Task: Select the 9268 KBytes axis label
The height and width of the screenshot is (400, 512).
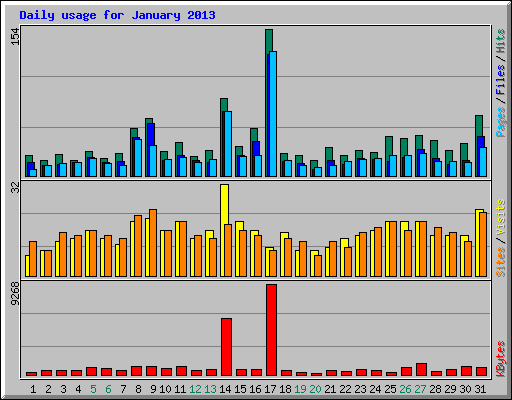Action: (15, 294)
